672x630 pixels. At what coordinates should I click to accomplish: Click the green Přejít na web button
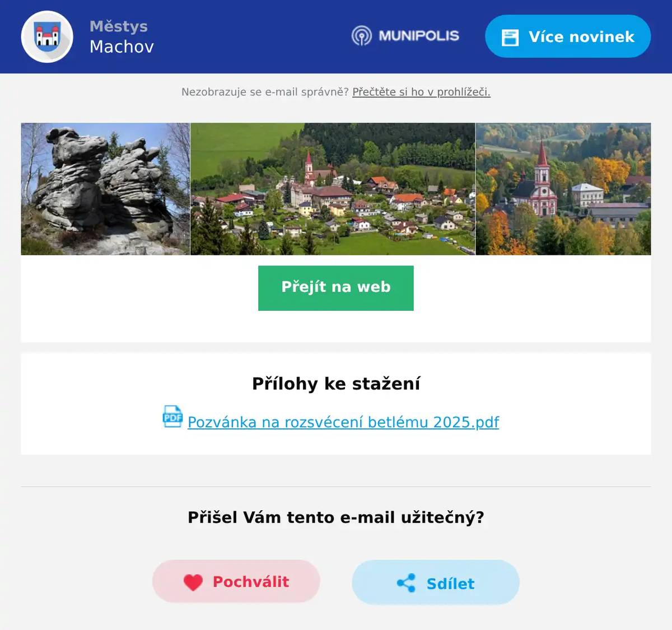(336, 288)
